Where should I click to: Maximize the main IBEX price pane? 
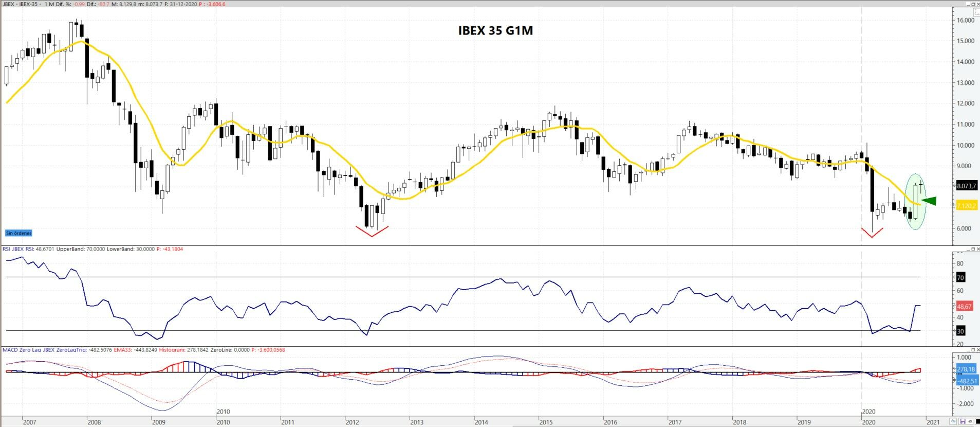point(972,4)
